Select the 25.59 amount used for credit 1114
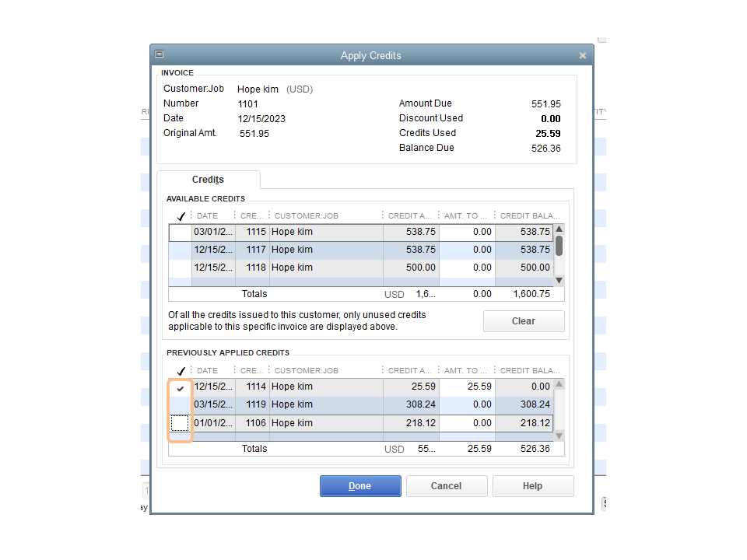Screen dimensions: 747x560 coord(468,387)
